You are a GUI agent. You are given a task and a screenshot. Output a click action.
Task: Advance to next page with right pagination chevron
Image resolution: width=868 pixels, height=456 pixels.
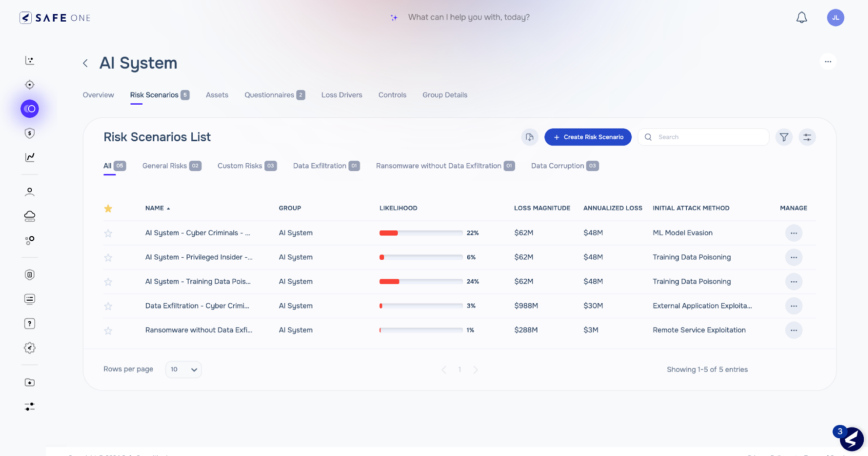[x=475, y=370]
